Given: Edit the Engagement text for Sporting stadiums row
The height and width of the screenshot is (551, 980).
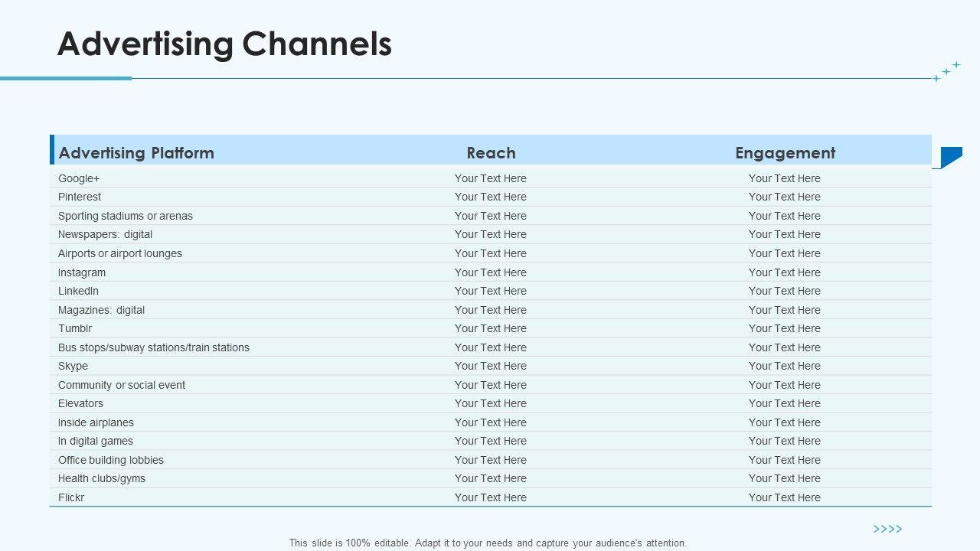Looking at the screenshot, I should [785, 216].
